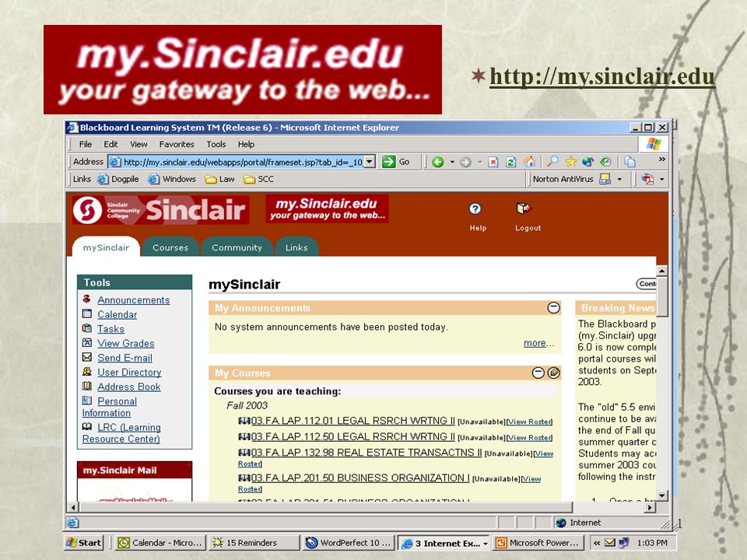
Task: Click the Refresh page toolbar icon
Action: coord(510,162)
